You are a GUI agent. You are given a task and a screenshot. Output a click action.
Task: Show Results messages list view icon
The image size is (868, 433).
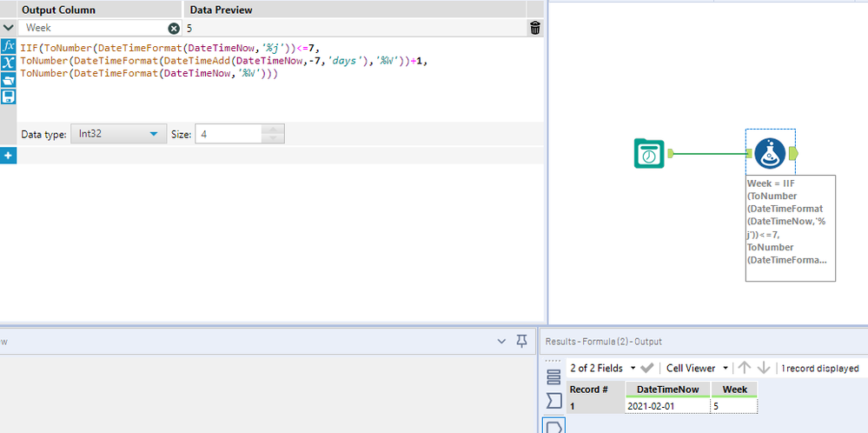pyautogui.click(x=553, y=377)
